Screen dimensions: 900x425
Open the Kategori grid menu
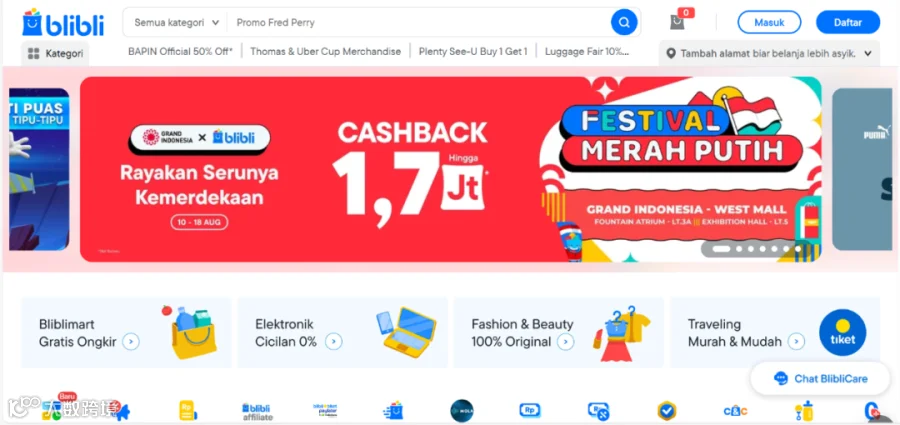[56, 53]
